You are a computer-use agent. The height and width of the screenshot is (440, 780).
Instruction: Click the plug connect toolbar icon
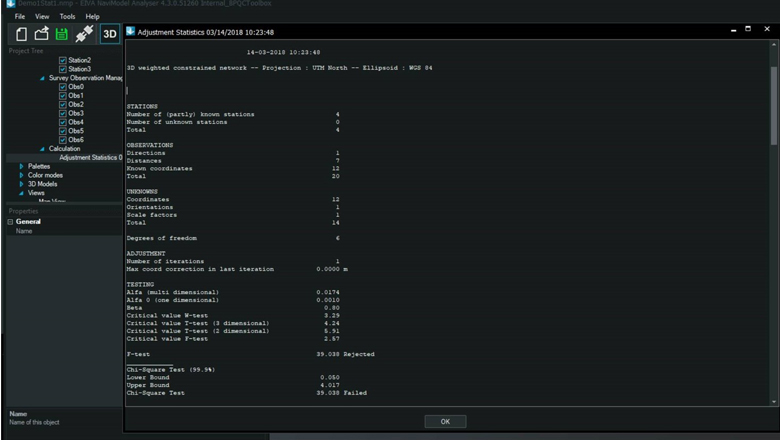tap(84, 34)
